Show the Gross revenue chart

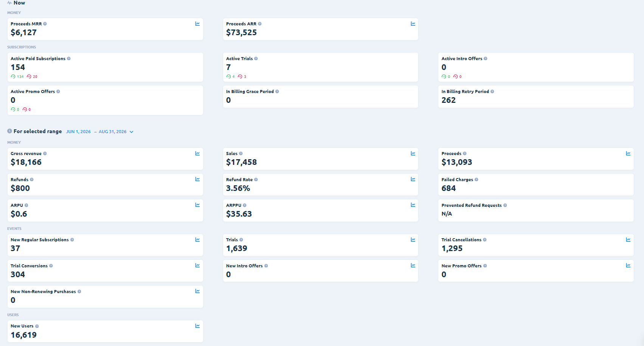tap(197, 154)
